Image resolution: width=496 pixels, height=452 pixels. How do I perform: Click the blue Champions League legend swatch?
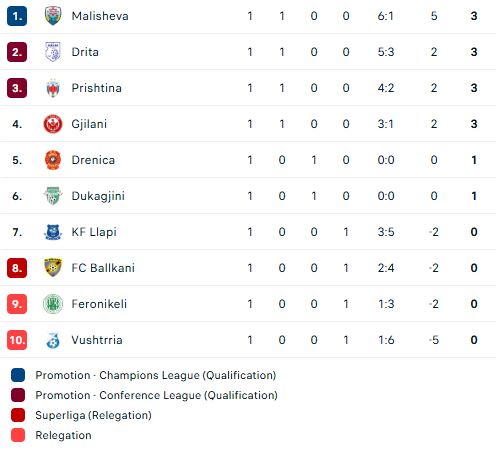[x=18, y=375]
